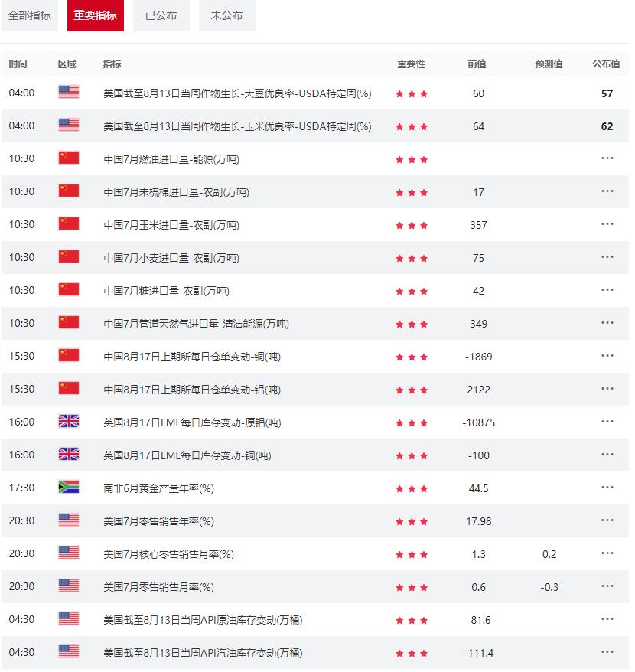Select the previous value 17.98 on retail sales row
The image size is (635, 672).
(x=478, y=520)
